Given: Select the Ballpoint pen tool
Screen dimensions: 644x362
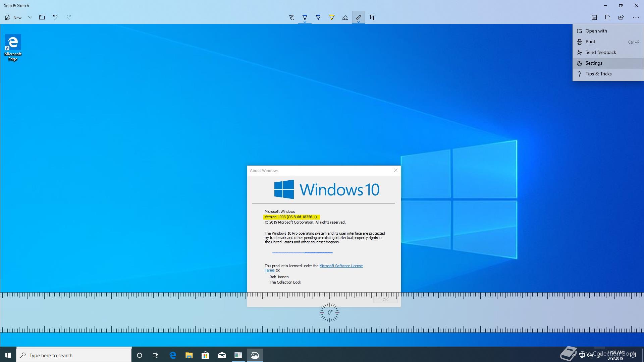Looking at the screenshot, I should point(305,17).
